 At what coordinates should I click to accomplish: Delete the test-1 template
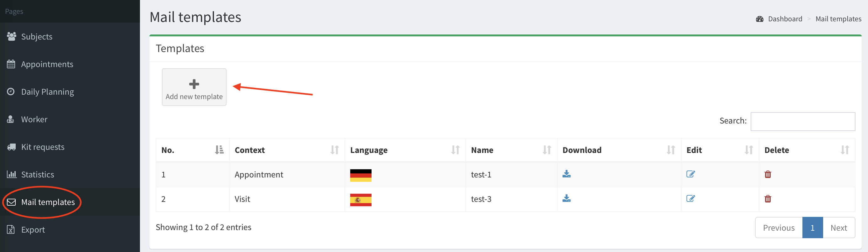click(x=768, y=174)
